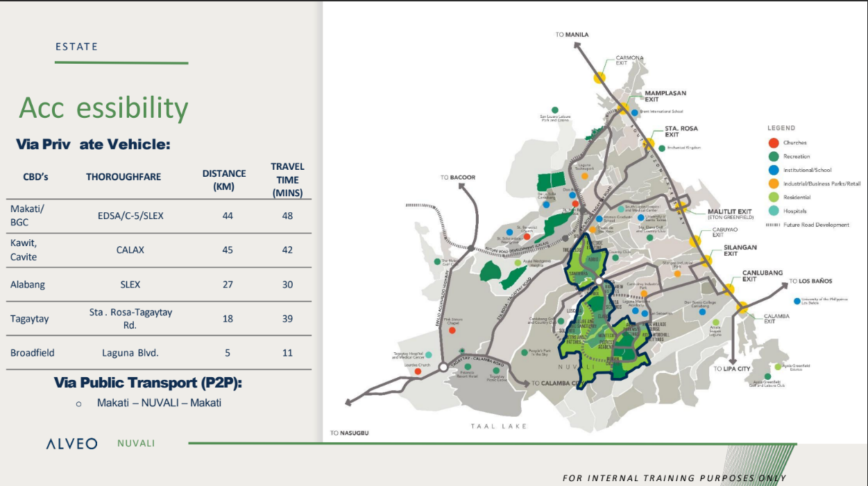The height and width of the screenshot is (486, 868).
Task: Click the South Luzon Hospital teal dot
Action: (620, 209)
